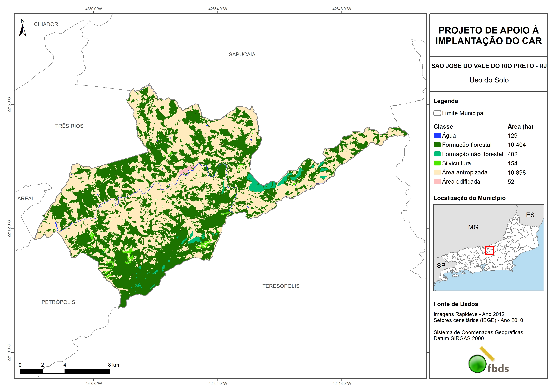Click the AREAL municipality label
Screen dimensions: 555x392
(26, 199)
